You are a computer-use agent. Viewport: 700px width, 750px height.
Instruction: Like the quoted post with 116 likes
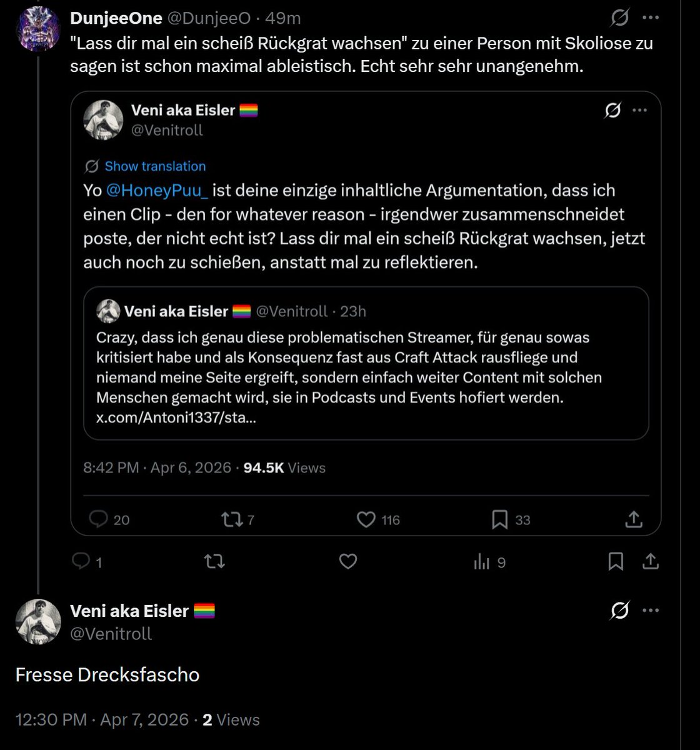pos(378,519)
